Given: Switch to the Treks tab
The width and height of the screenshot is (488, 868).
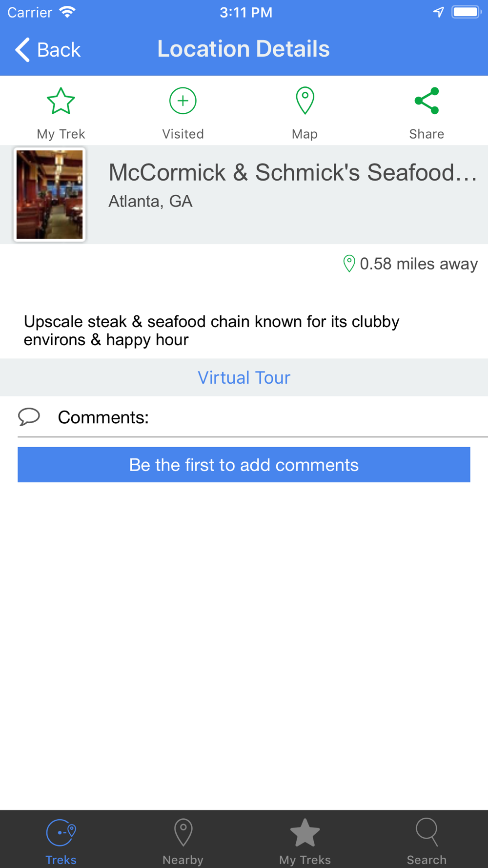Looking at the screenshot, I should coord(61,842).
